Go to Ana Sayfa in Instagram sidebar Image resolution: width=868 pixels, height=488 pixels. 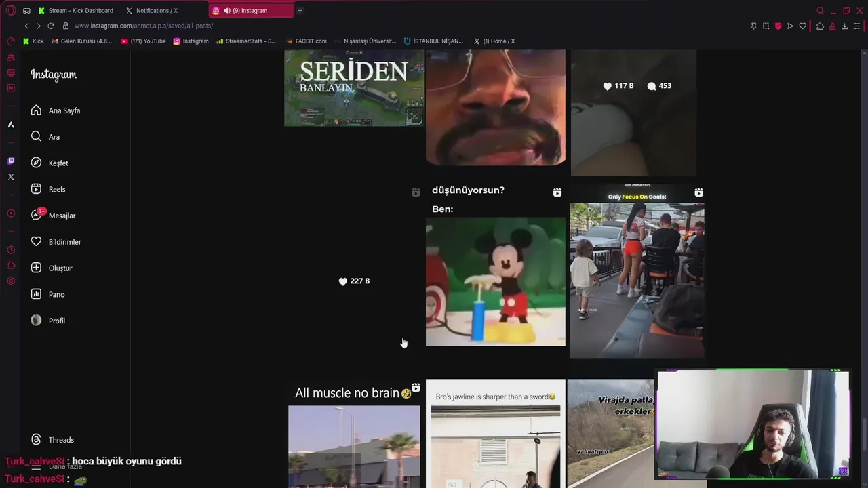pyautogui.click(x=56, y=110)
